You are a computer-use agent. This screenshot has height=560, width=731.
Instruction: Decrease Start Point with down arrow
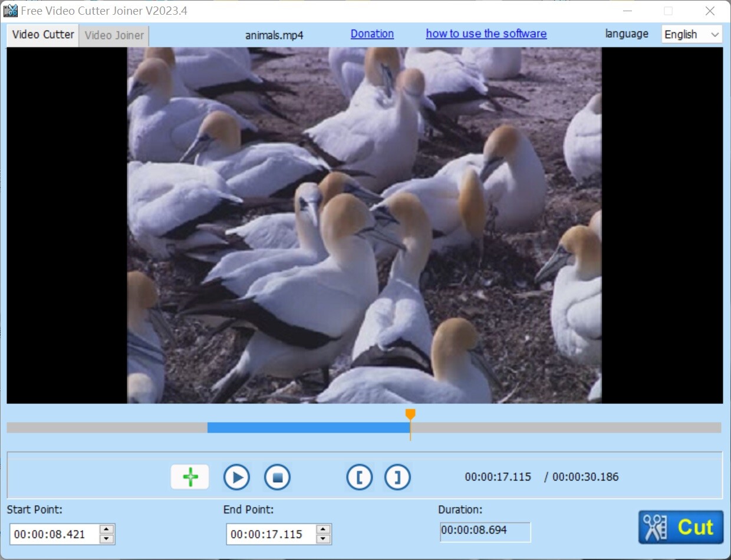tap(107, 539)
